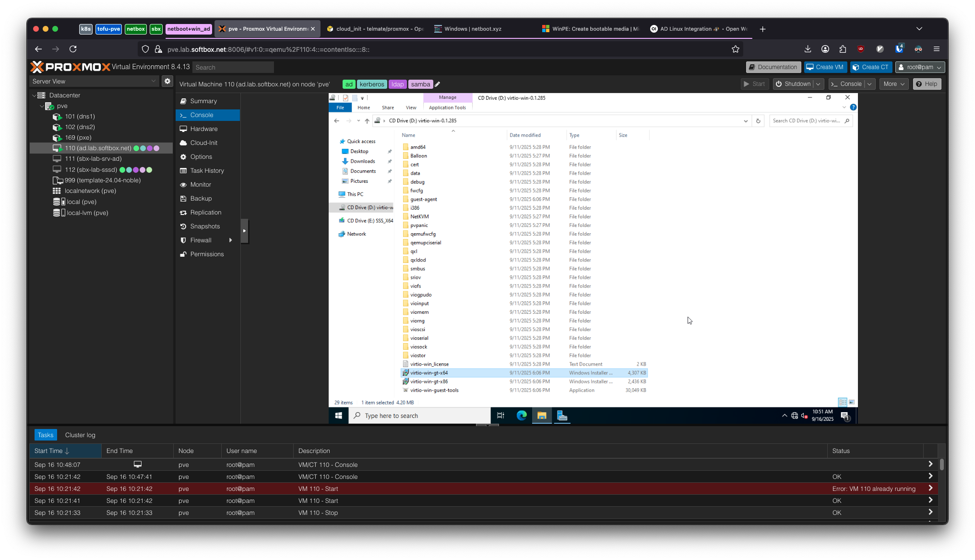Open the Snapshots panel
The width and height of the screenshot is (975, 560).
[x=205, y=226]
